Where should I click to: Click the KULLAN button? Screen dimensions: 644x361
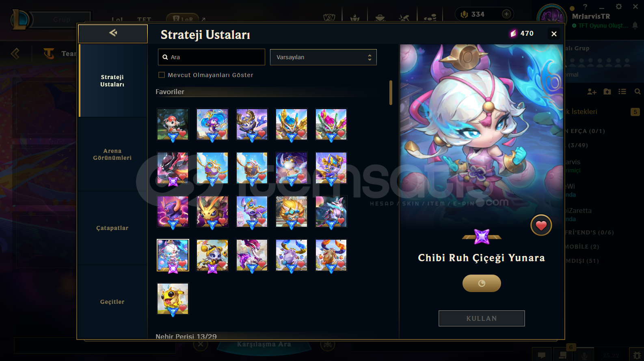click(482, 318)
